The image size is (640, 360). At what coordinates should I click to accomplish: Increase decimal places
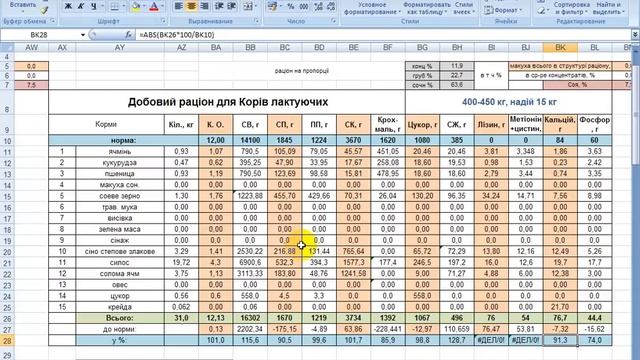point(319,6)
